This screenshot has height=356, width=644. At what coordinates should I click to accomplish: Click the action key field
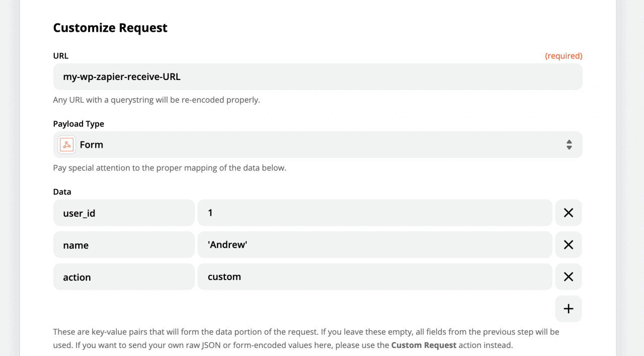[x=124, y=277]
